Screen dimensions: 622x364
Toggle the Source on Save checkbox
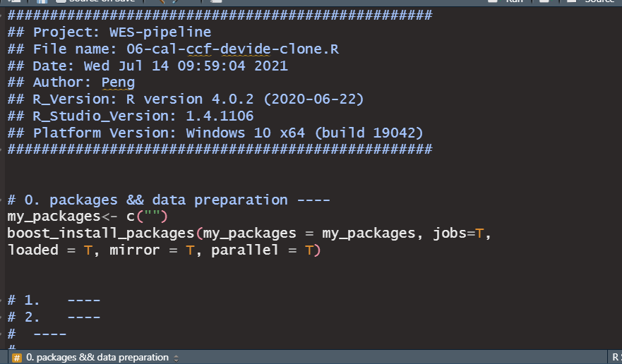(61, 1)
